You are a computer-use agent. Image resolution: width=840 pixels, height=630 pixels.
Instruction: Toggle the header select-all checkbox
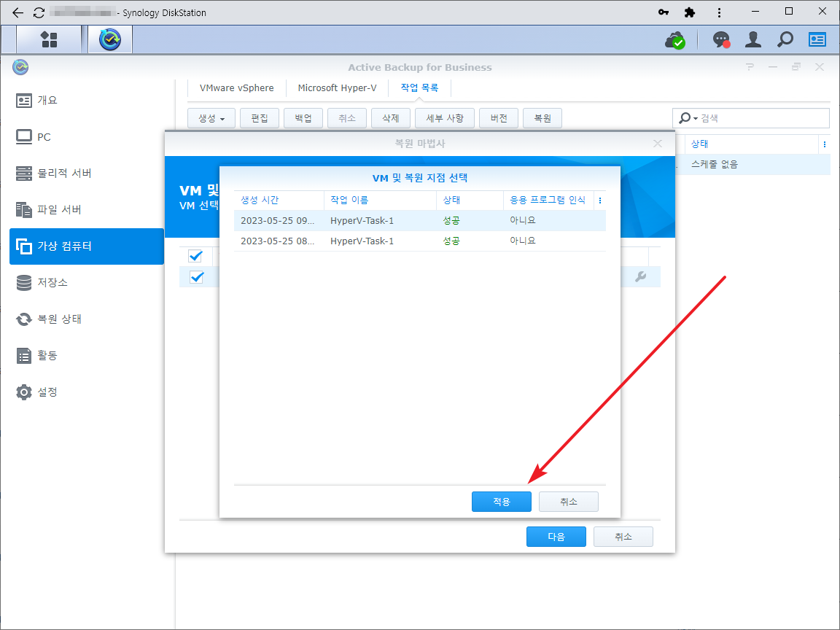point(195,256)
